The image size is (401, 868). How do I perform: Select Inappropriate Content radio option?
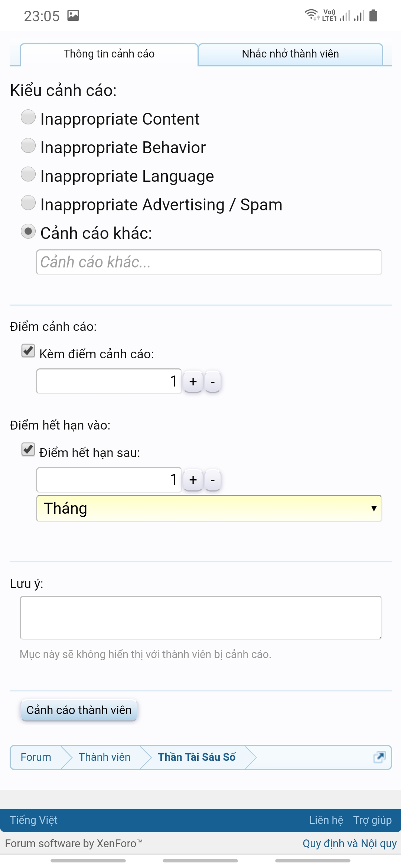[x=28, y=117]
